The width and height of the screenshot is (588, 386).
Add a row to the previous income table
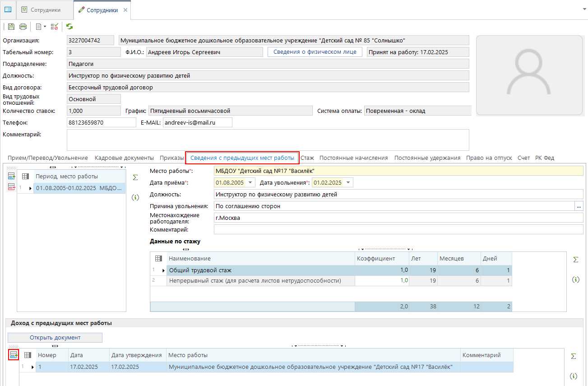(x=14, y=355)
